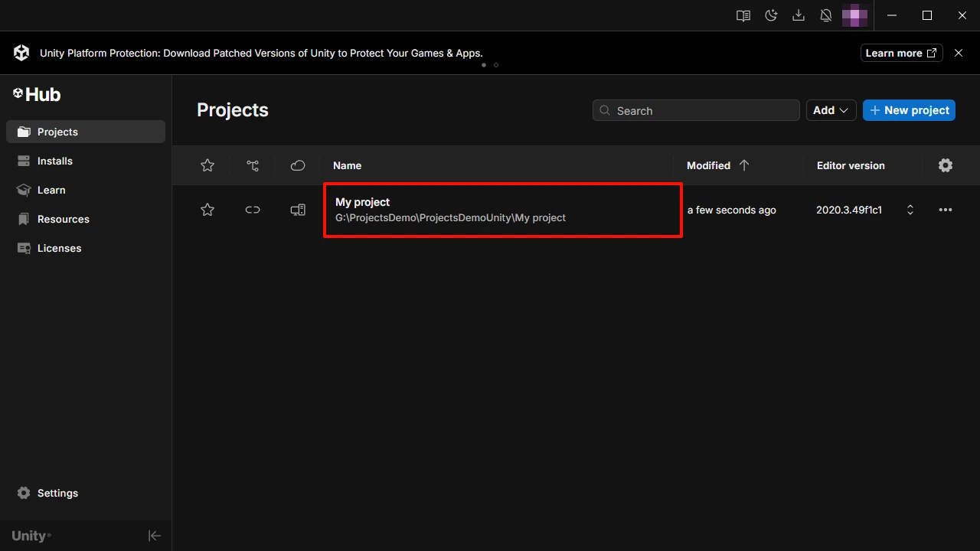Sort by the favorites star column header
980x551 pixels.
tap(207, 165)
